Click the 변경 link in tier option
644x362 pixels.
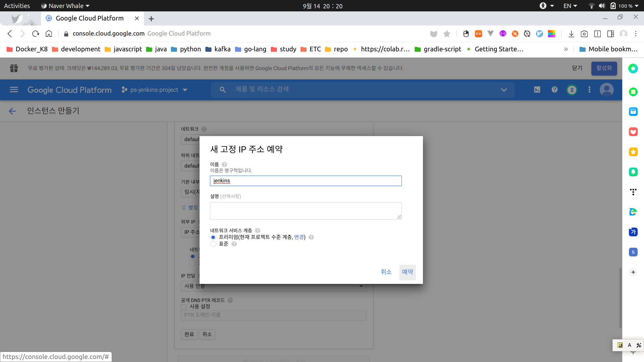point(299,237)
